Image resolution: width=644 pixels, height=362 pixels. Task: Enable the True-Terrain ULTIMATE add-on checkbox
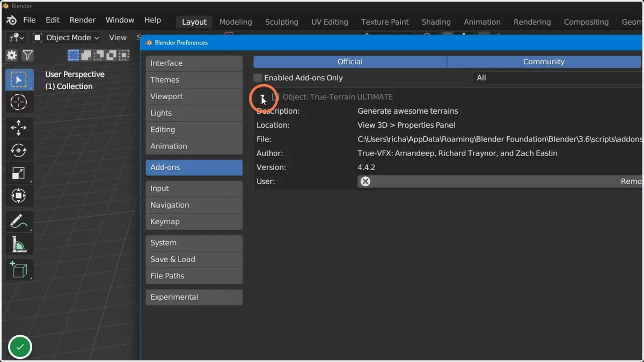(275, 97)
